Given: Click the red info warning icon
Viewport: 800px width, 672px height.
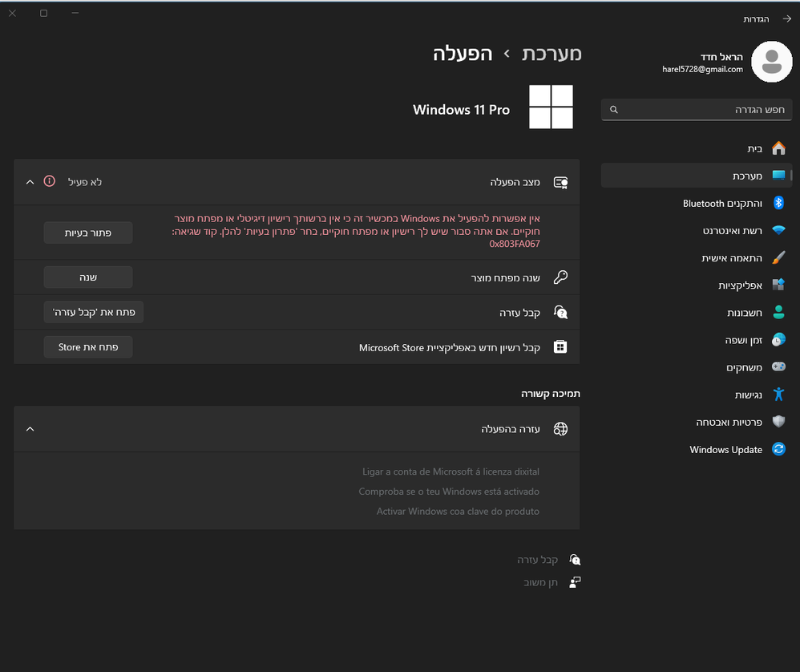Looking at the screenshot, I should tap(50, 181).
